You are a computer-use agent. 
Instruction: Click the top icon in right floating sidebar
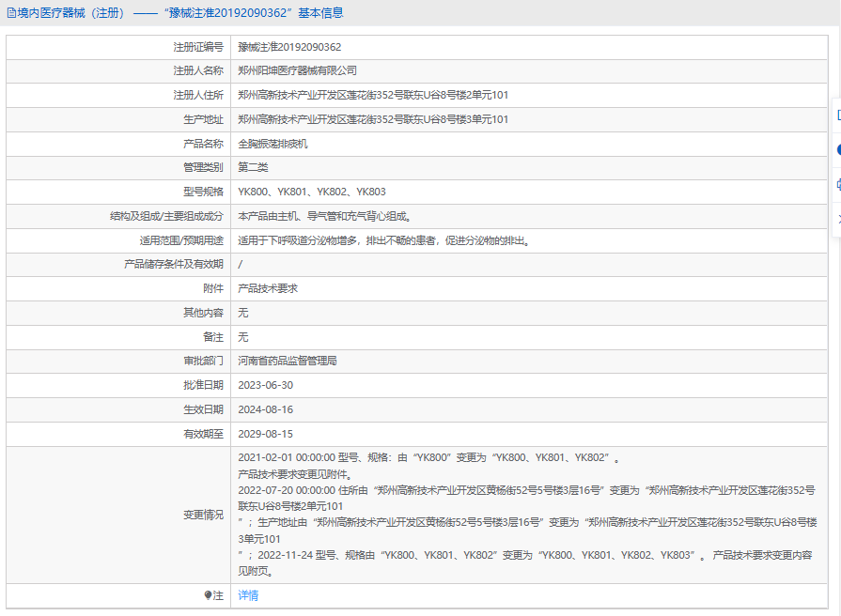coord(836,115)
